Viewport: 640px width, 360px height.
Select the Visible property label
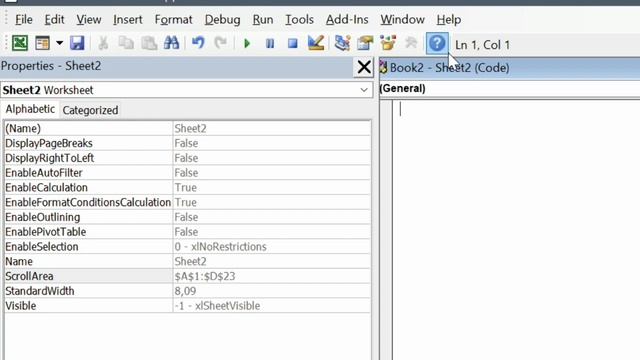[x=20, y=306]
